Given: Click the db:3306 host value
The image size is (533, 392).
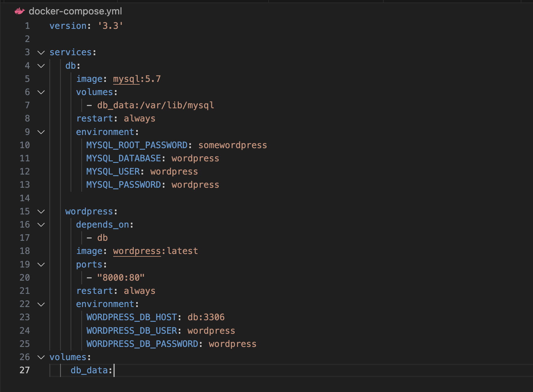Looking at the screenshot, I should click(206, 317).
